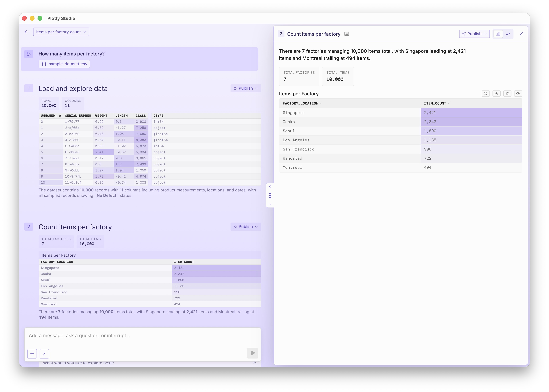The height and width of the screenshot is (392, 549).
Task: Click the 2,421 item count cell in right panel
Action: (471, 113)
